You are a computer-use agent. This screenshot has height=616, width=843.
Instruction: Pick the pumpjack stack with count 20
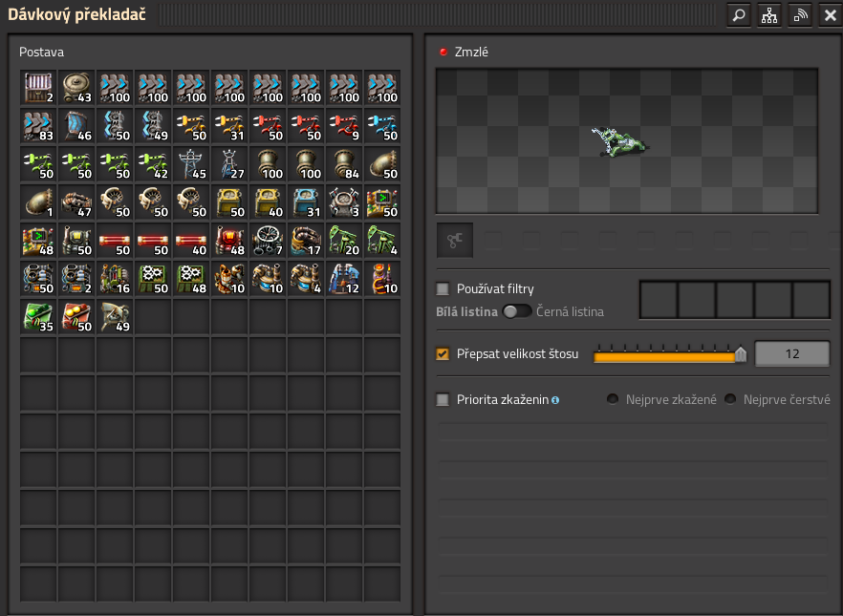pos(344,241)
